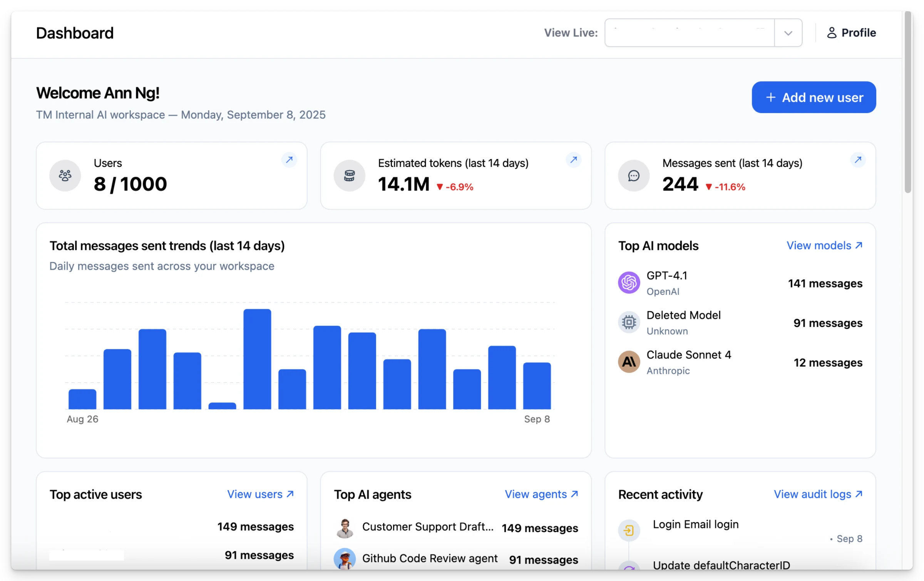Open the Users card arrow link
The width and height of the screenshot is (924, 581).
tap(289, 159)
